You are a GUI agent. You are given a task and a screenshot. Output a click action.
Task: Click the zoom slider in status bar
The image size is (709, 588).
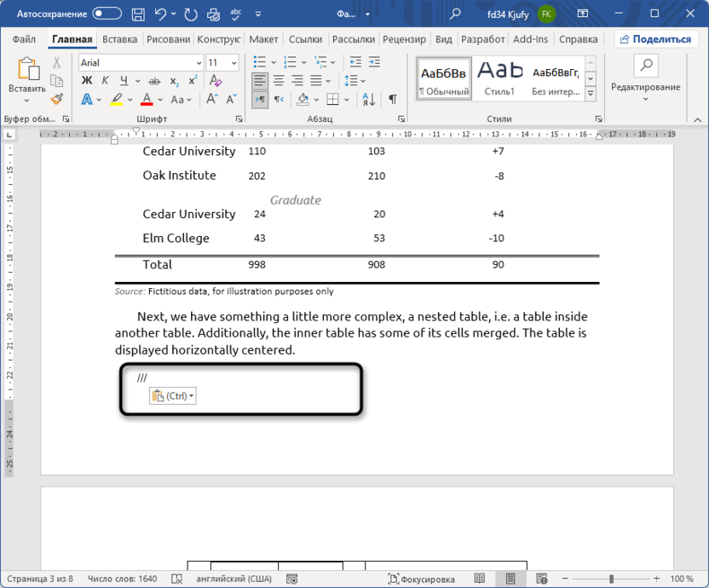click(610, 579)
